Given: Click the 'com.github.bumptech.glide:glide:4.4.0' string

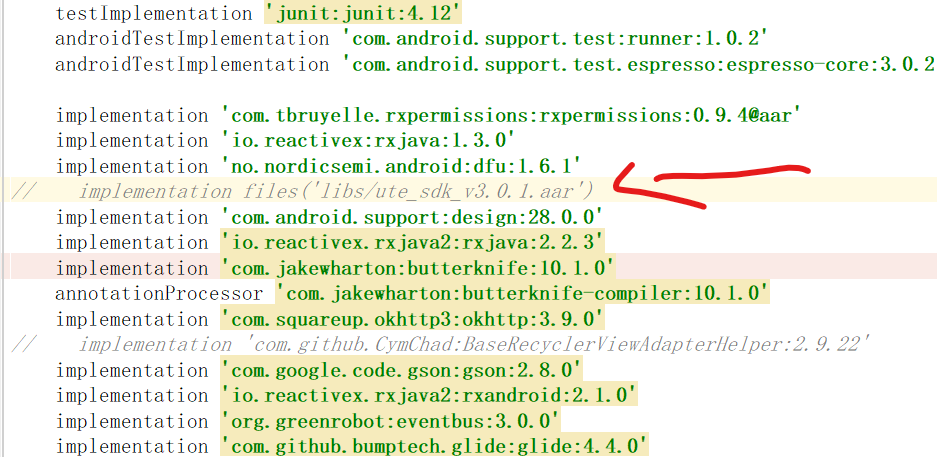Looking at the screenshot, I should (434, 447).
